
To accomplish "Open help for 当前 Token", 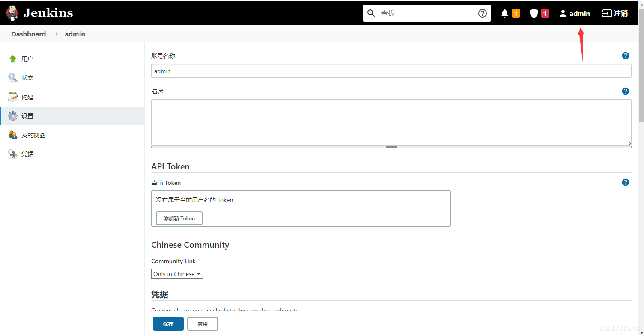I will (x=626, y=182).
